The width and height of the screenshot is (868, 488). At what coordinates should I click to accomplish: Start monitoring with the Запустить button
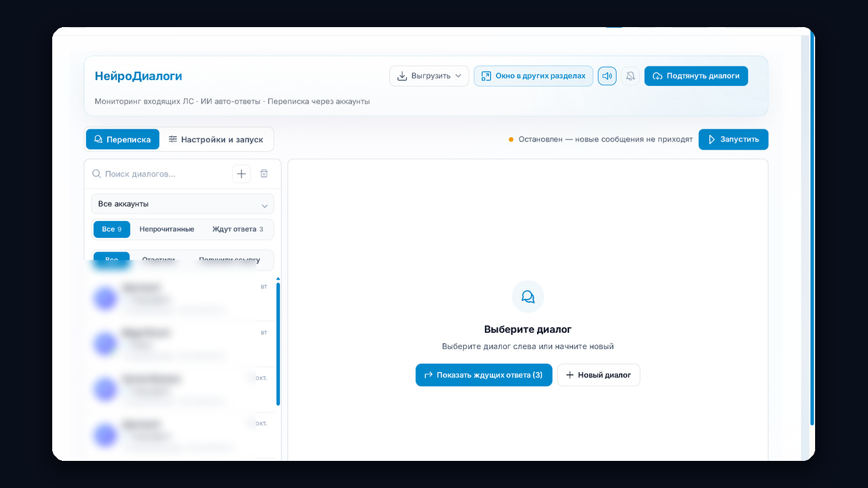pos(733,140)
